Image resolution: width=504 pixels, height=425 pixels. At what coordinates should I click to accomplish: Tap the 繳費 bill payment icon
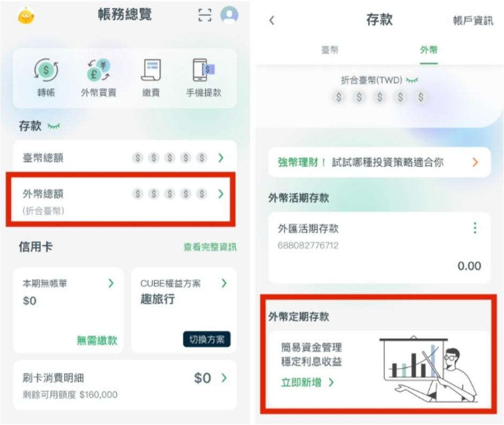[x=151, y=70]
